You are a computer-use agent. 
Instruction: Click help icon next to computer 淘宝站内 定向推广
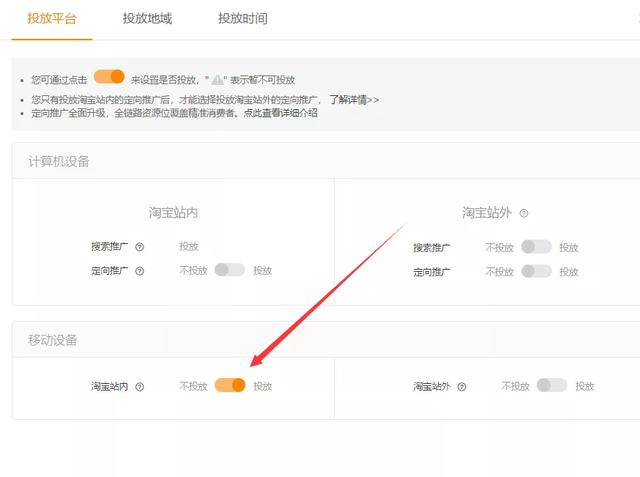(x=140, y=271)
